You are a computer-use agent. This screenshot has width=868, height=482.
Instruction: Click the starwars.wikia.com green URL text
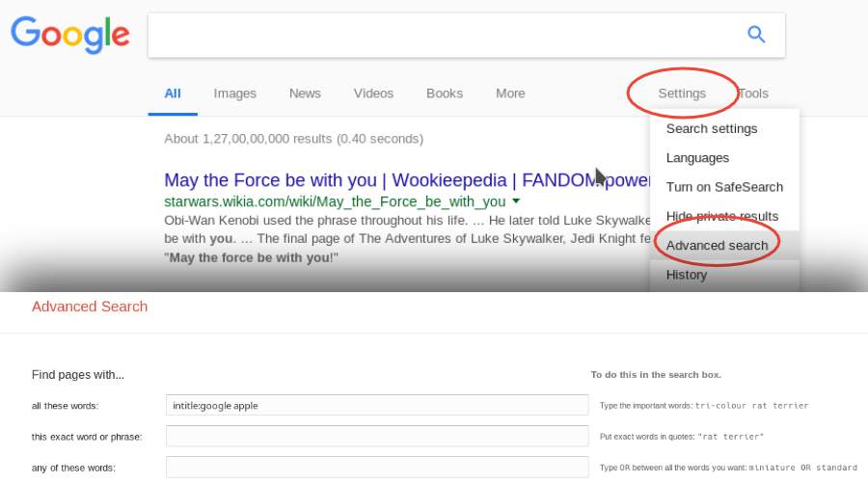(335, 201)
